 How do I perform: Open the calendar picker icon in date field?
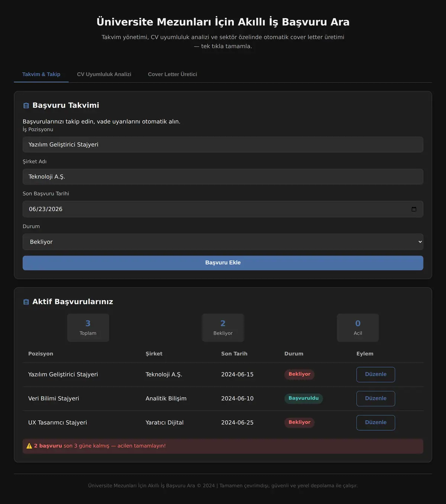coord(414,209)
